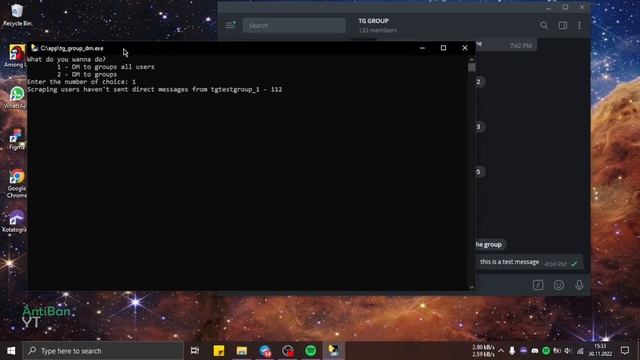This screenshot has width=640, height=360.
Task: Click the network signal tray icon
Action: [580, 351]
